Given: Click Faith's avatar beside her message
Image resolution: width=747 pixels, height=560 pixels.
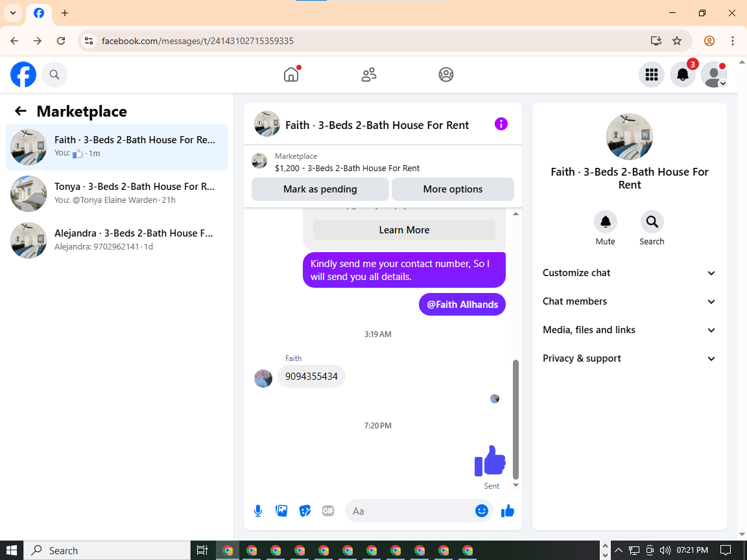Looking at the screenshot, I should click(x=263, y=378).
